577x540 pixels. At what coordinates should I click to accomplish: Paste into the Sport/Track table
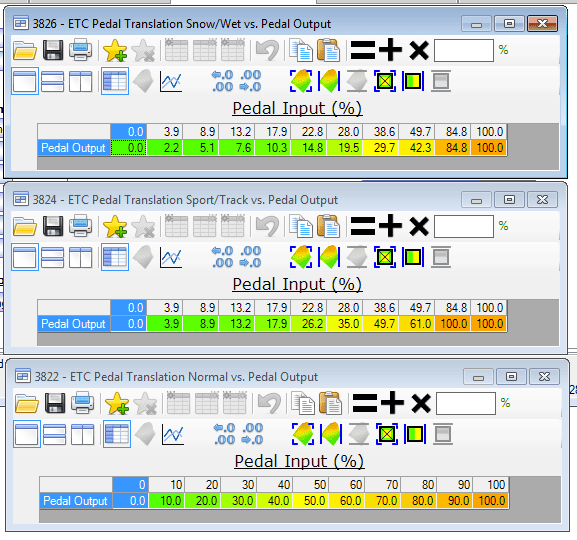pos(329,226)
